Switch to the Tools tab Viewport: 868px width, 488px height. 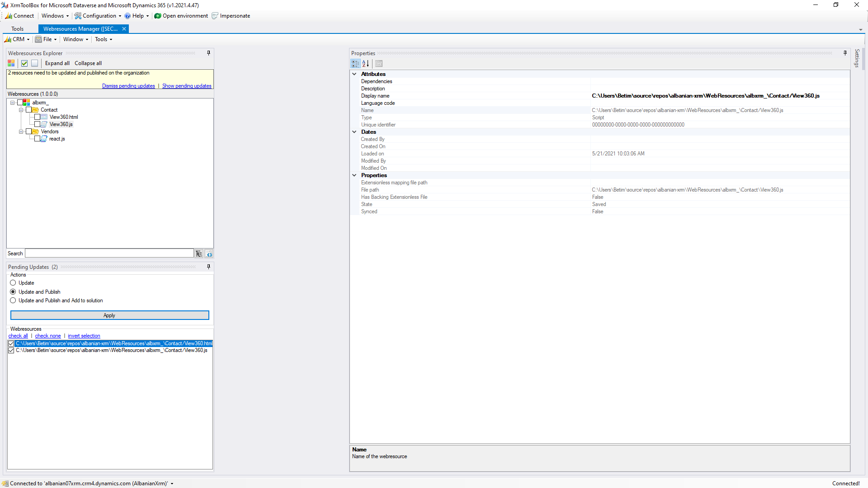tap(18, 28)
